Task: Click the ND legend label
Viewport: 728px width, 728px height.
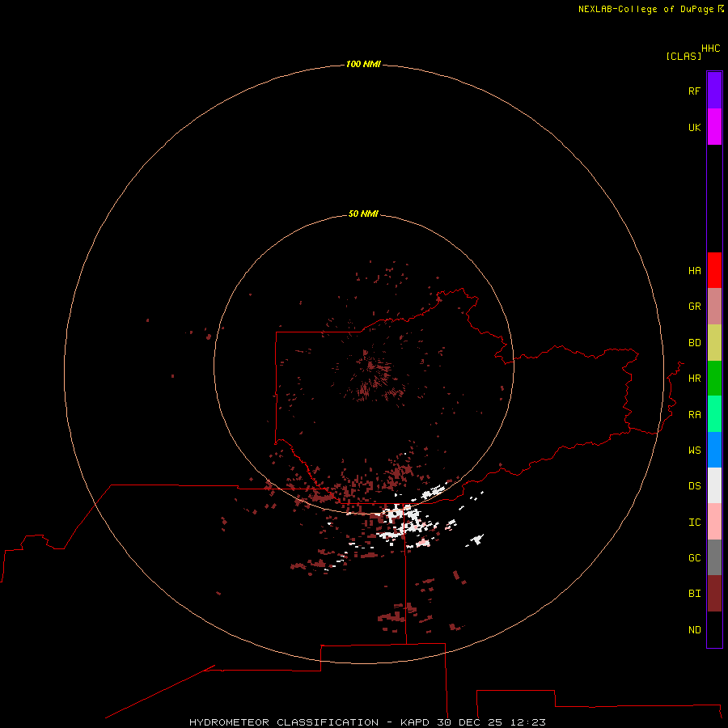Action: point(694,630)
